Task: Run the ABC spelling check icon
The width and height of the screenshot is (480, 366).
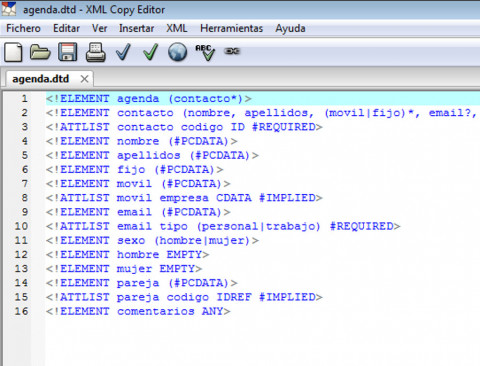Action: tap(205, 52)
